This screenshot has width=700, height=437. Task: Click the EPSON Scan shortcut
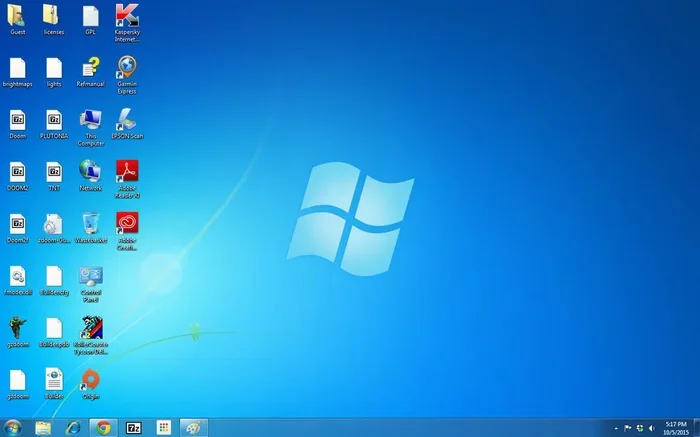click(x=127, y=120)
